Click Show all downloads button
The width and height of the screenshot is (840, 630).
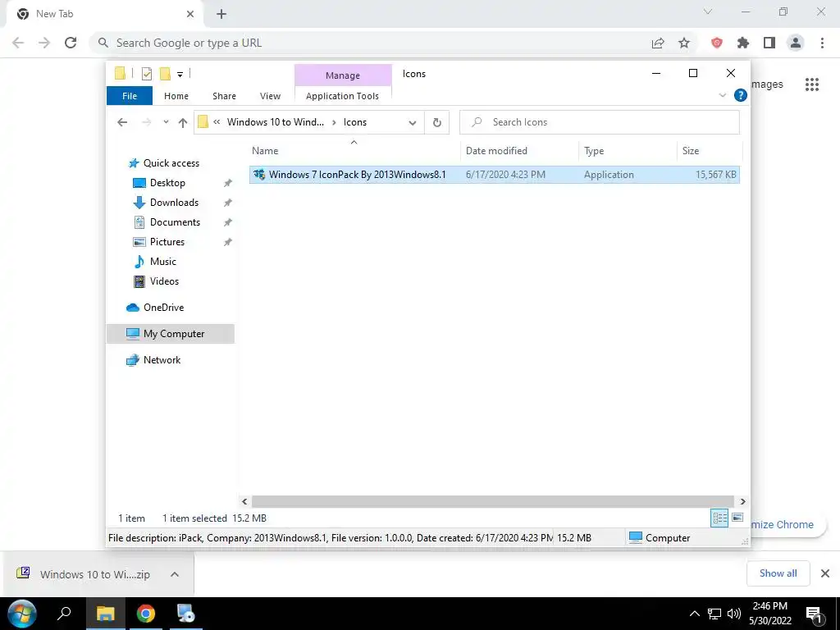778,573
